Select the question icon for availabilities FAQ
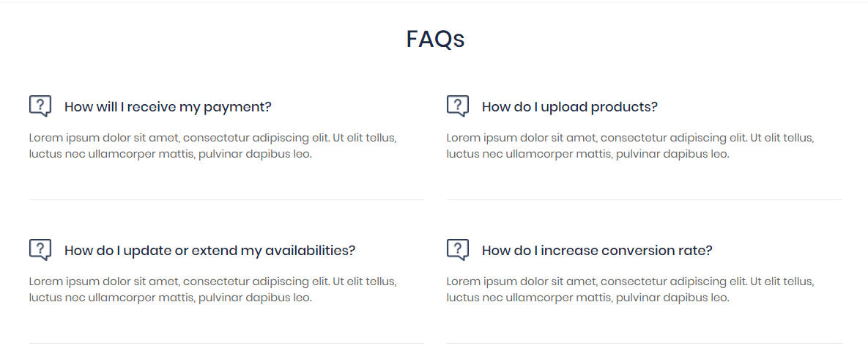Screen dimensions: 868x346 [x=40, y=250]
